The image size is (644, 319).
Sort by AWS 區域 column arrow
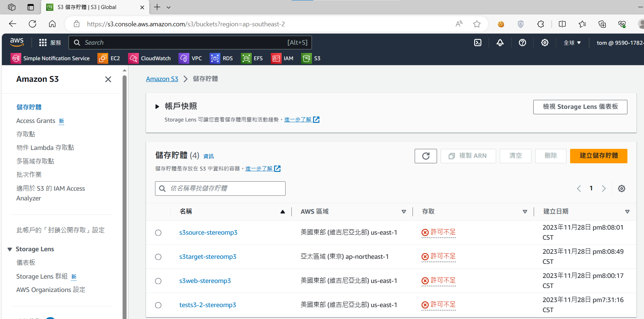click(x=404, y=212)
